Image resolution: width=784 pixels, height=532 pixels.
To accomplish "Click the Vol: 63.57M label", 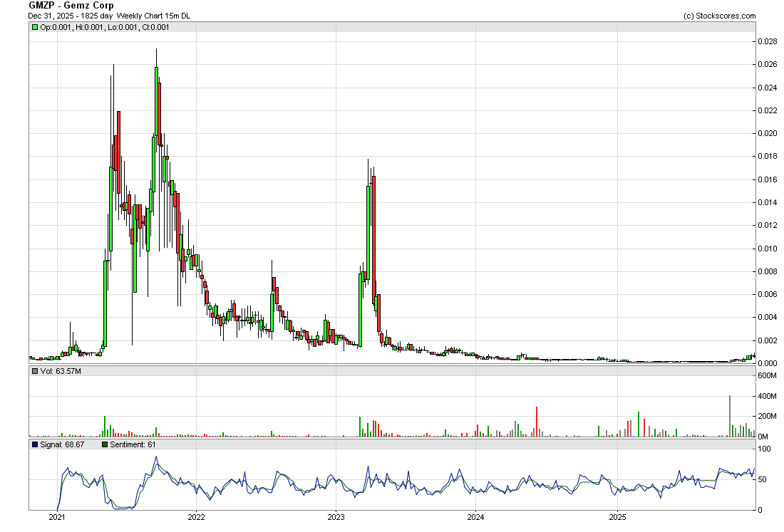I will (61, 371).
